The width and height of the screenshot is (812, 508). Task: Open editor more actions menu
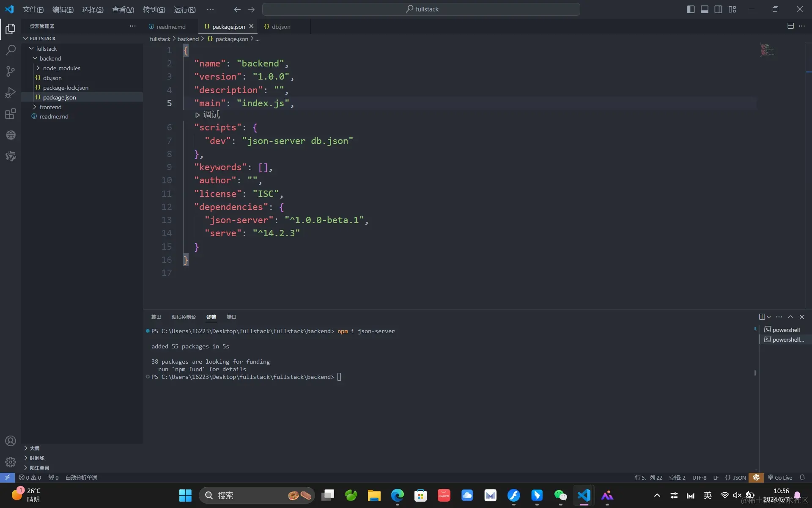click(802, 26)
